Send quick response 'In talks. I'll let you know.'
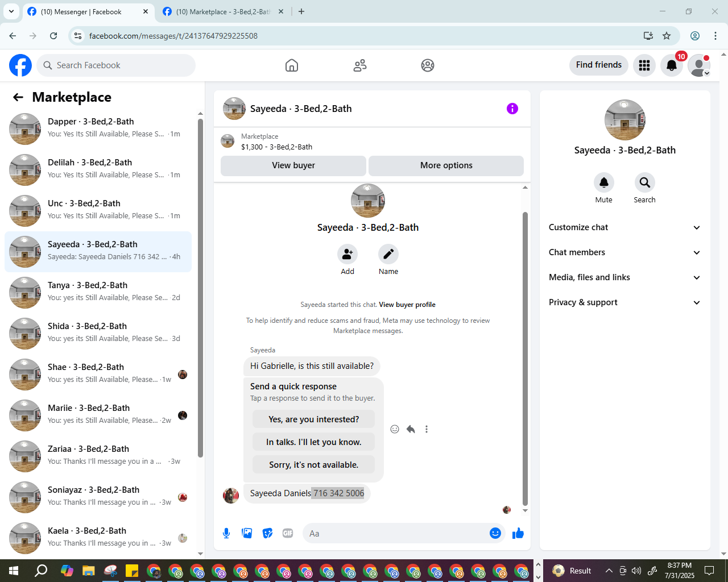 pyautogui.click(x=314, y=442)
